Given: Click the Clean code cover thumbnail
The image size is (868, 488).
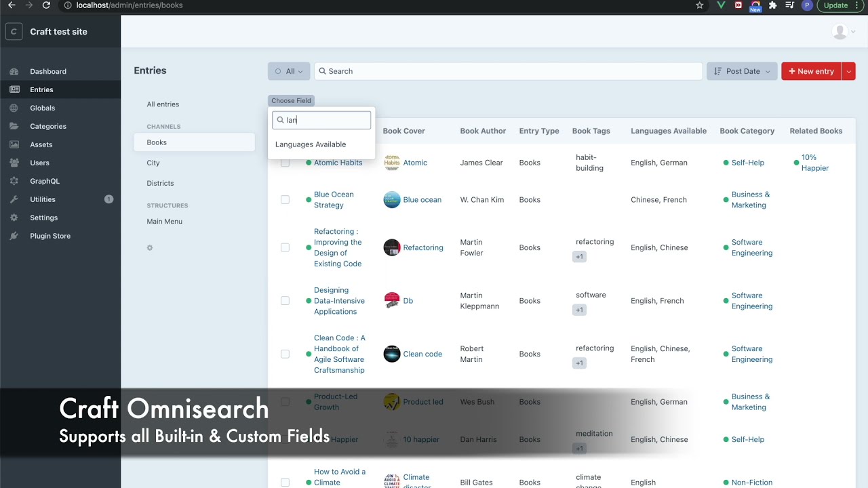Looking at the screenshot, I should coord(392,354).
